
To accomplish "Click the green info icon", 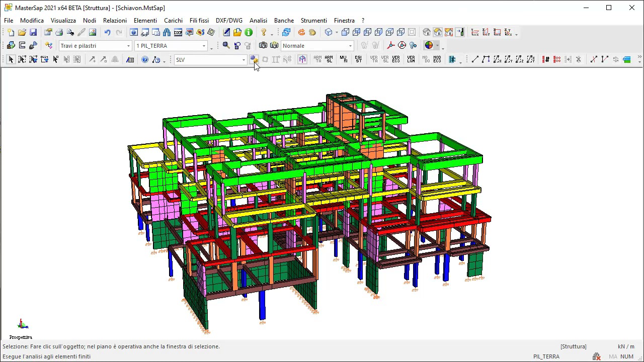I will pos(249,32).
